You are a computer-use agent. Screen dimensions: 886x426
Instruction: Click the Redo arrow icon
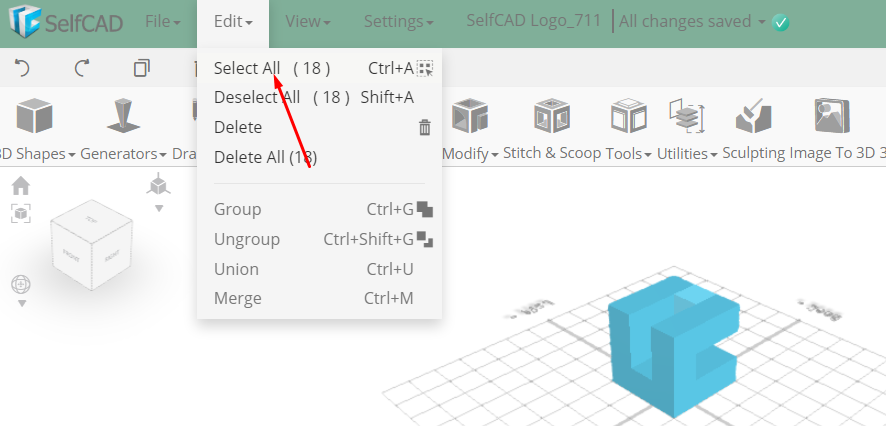[x=81, y=68]
